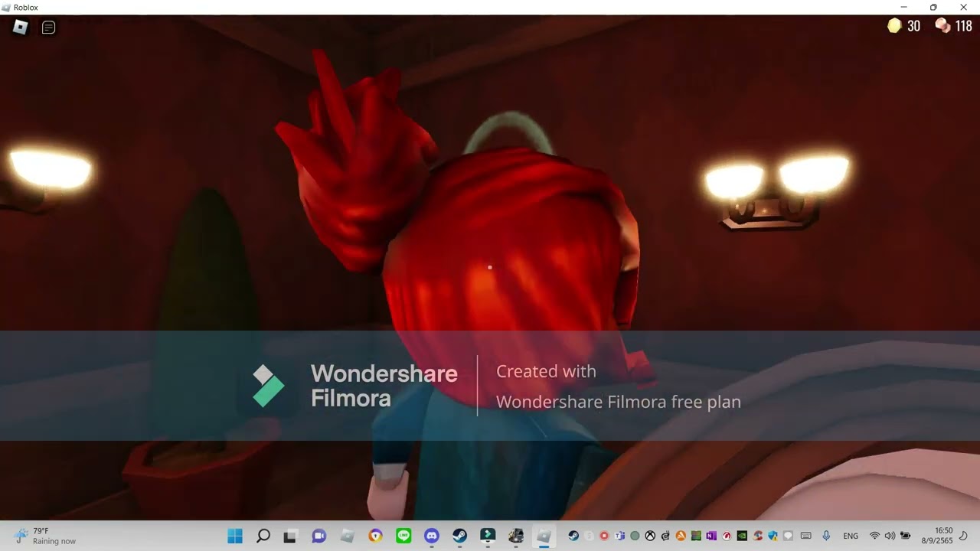
Task: Open Windows Security shield tray icon
Action: tap(773, 536)
